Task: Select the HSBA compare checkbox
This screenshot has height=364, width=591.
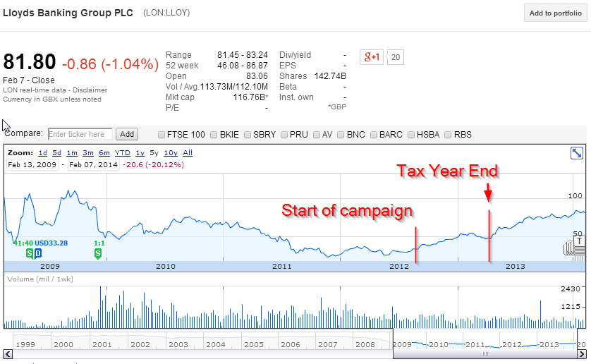Action: pyautogui.click(x=411, y=135)
